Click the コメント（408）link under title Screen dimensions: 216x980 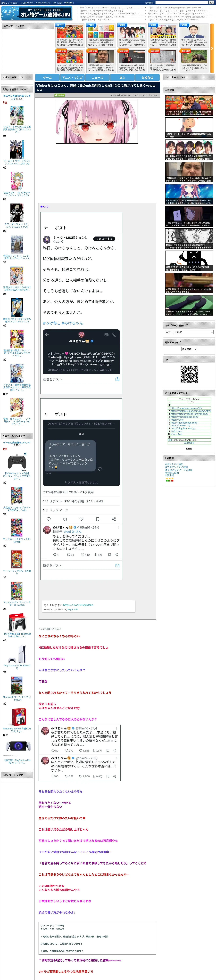pos(140,95)
